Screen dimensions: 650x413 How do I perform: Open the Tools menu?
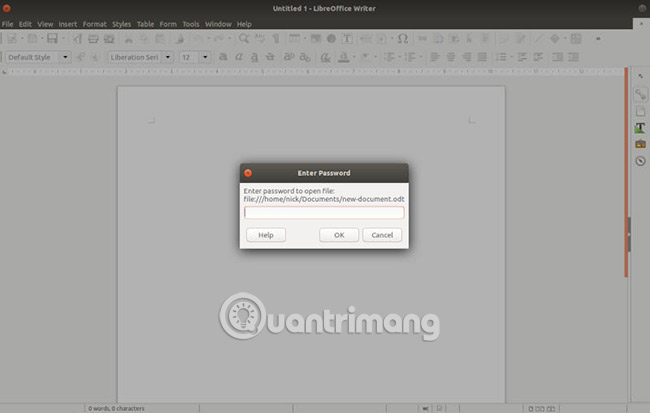[x=191, y=24]
